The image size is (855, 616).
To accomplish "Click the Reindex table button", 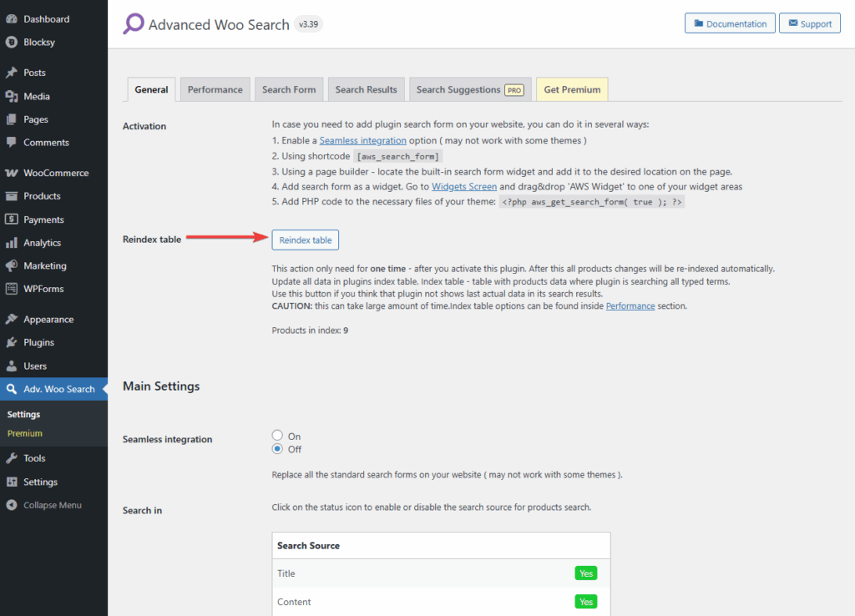I will tap(305, 240).
